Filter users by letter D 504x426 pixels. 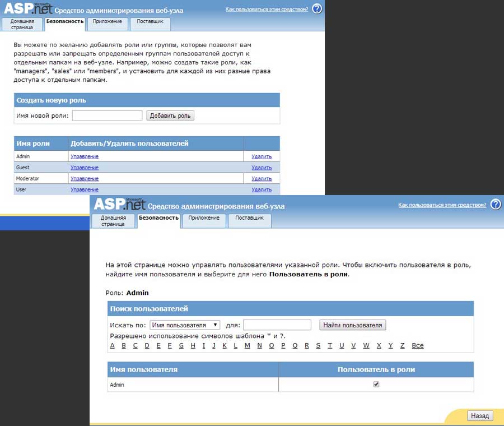point(147,345)
